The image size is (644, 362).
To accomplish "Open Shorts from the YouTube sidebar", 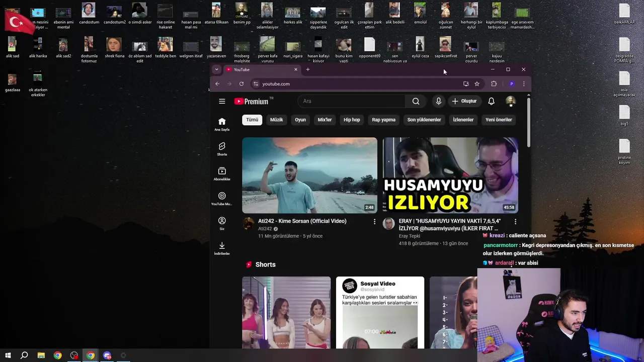I will click(222, 149).
